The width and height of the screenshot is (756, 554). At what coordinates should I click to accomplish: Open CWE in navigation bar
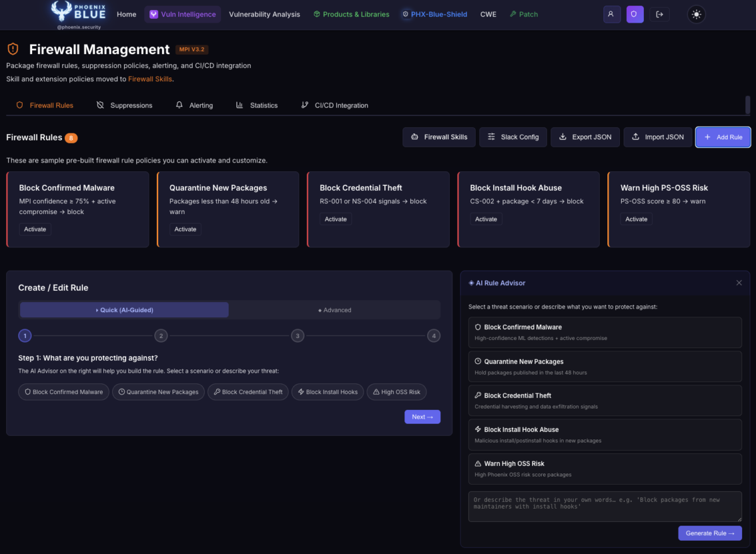(x=488, y=14)
